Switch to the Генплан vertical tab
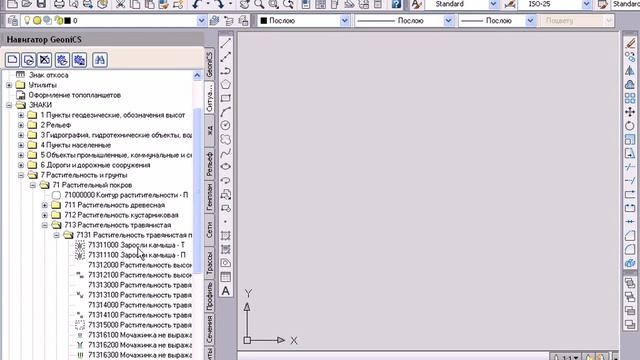This screenshot has height=360, width=640. coord(209,197)
